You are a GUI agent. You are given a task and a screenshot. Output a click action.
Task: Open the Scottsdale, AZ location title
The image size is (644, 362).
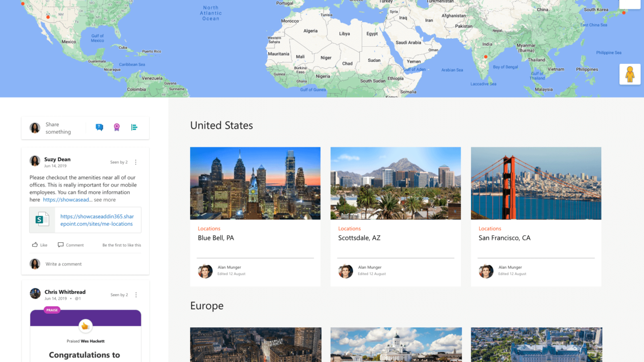click(x=359, y=238)
